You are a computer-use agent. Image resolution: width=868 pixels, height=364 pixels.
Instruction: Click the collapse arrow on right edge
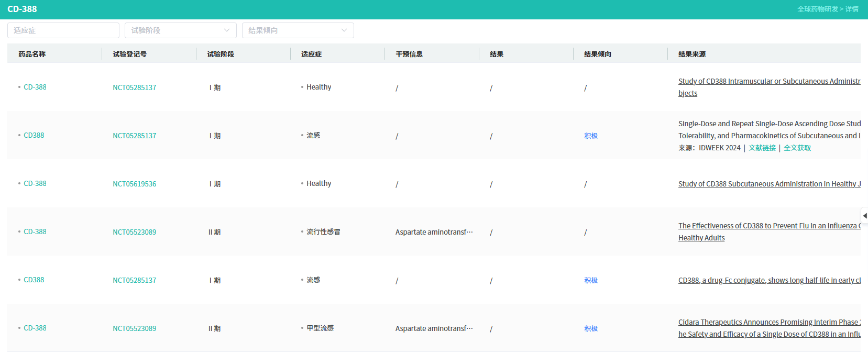coord(864,216)
